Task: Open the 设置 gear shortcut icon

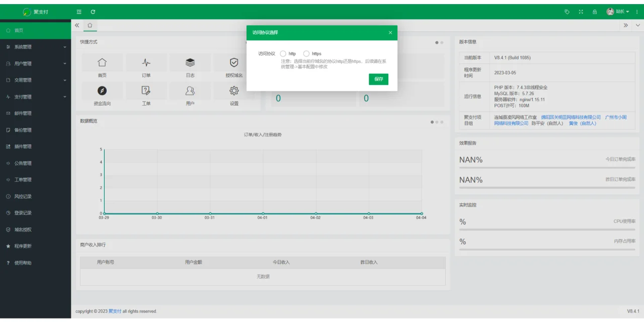Action: pyautogui.click(x=234, y=91)
